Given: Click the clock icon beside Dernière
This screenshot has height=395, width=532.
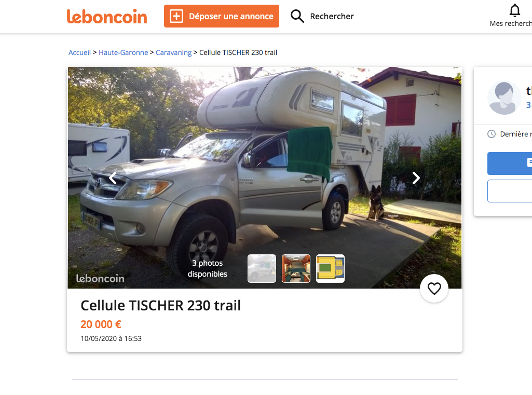Looking at the screenshot, I should click(492, 134).
